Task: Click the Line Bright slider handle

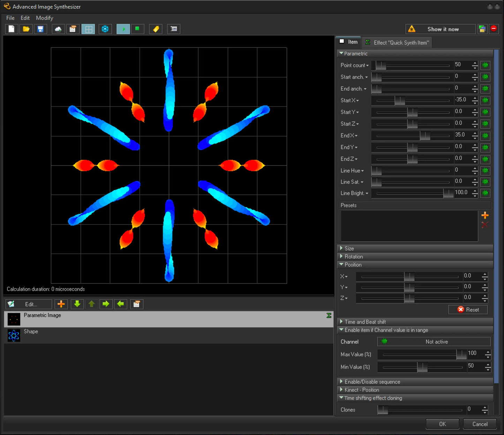Action: [448, 193]
